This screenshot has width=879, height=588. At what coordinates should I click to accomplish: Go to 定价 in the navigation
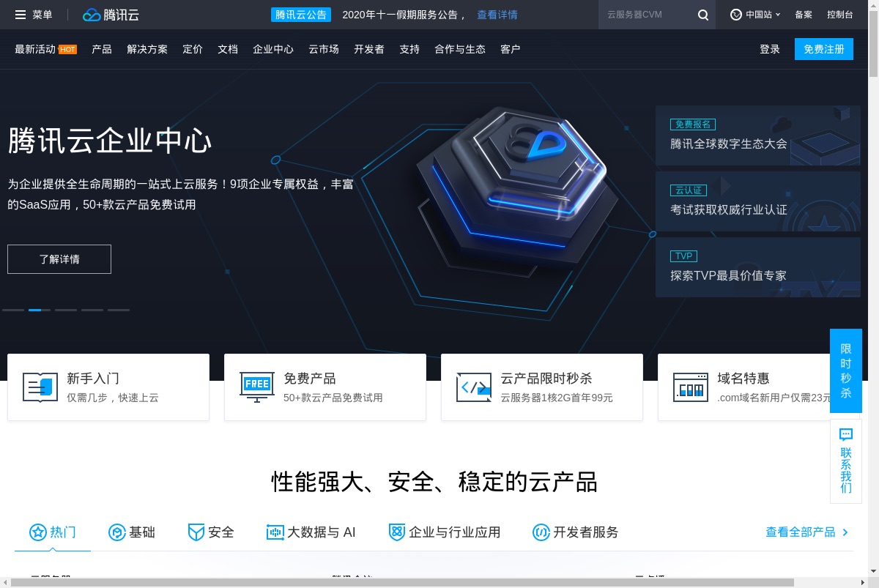pos(193,49)
